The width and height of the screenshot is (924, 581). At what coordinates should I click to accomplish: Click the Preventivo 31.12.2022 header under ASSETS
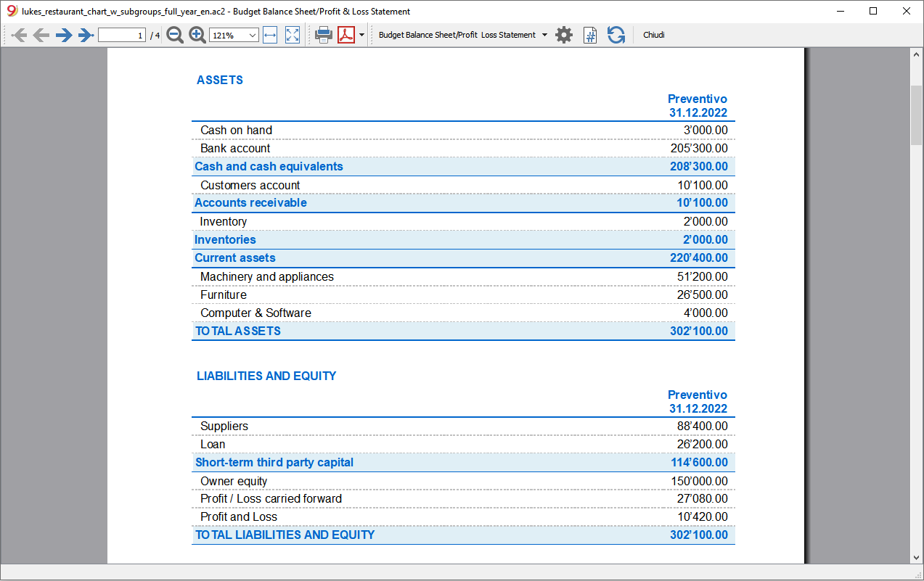tap(698, 106)
